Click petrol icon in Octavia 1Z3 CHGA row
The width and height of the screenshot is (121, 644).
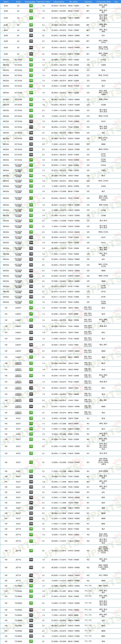31,60
